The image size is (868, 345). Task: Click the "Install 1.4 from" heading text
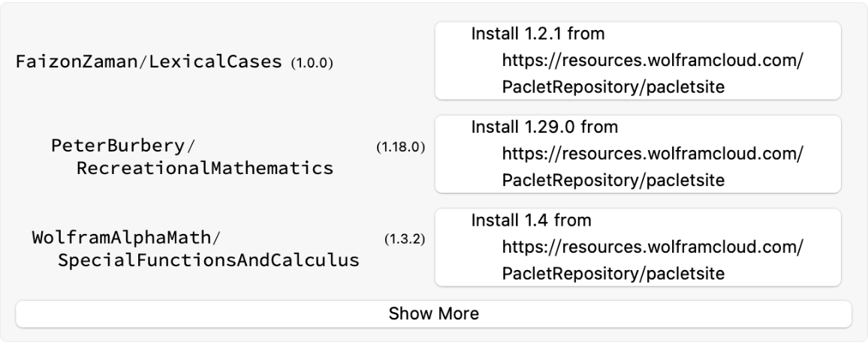click(531, 220)
